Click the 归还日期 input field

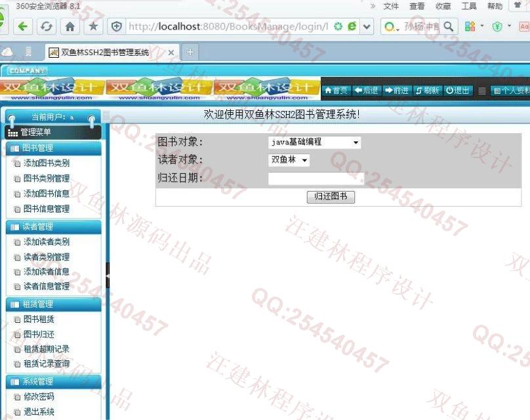(x=316, y=178)
